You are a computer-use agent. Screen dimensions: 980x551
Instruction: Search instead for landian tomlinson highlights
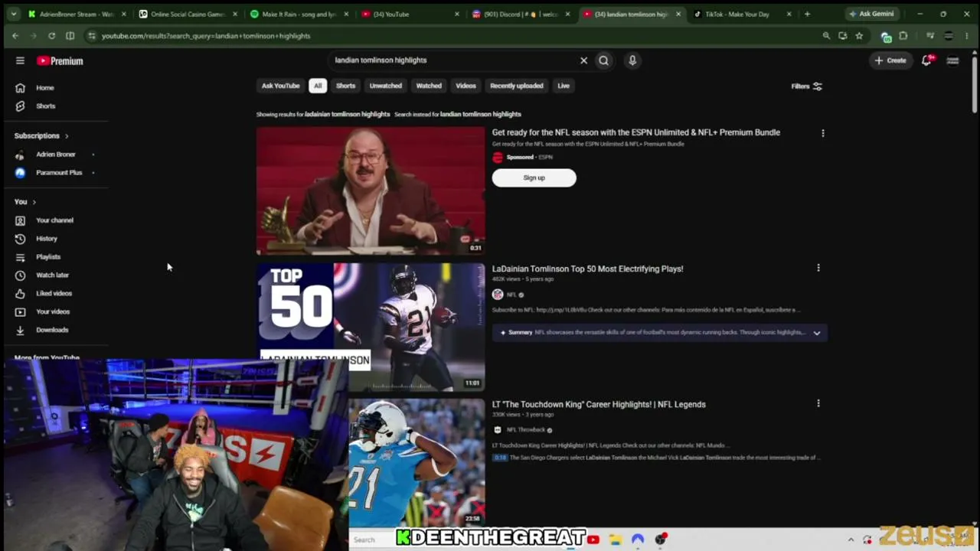[481, 115]
